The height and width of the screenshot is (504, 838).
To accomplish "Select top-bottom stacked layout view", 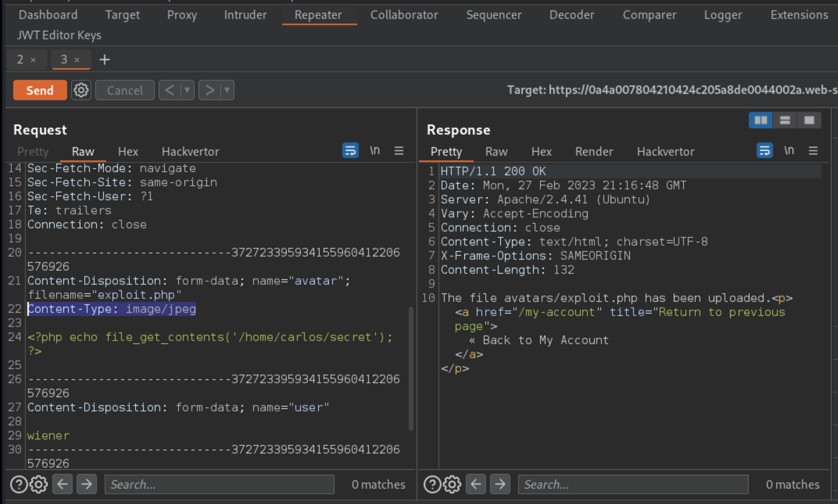I will (x=785, y=120).
